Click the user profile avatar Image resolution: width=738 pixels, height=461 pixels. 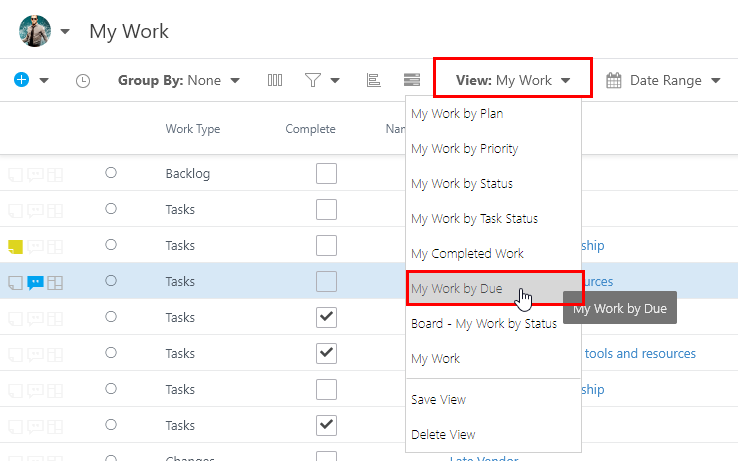pos(35,31)
